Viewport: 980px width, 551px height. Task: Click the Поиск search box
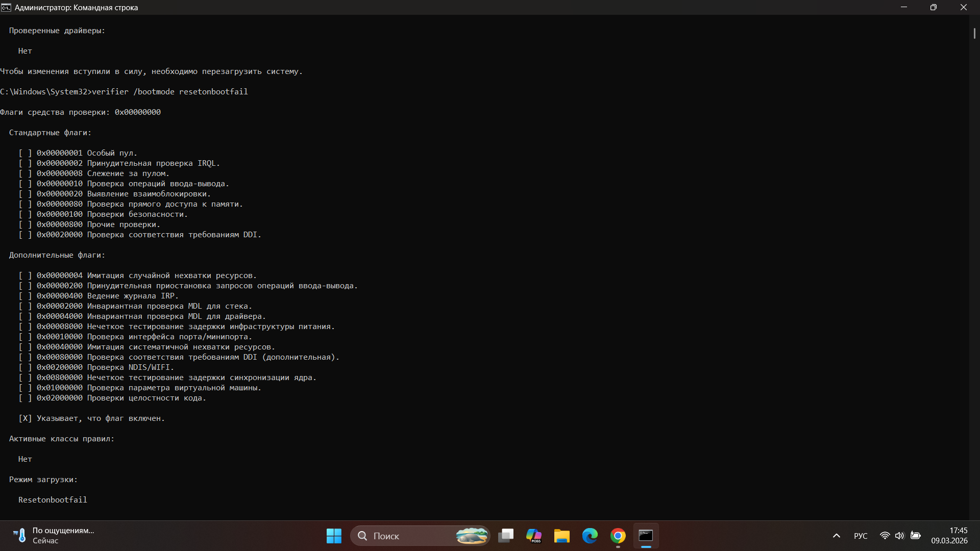(420, 536)
